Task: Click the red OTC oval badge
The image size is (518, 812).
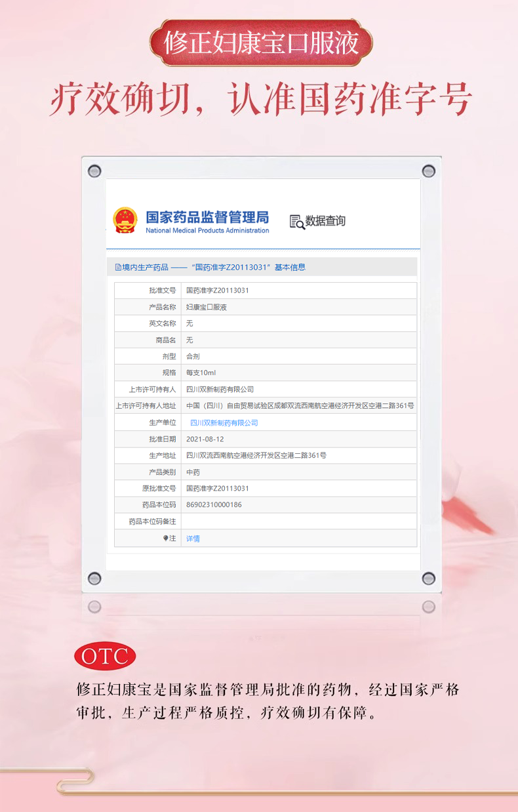Action: 105,657
